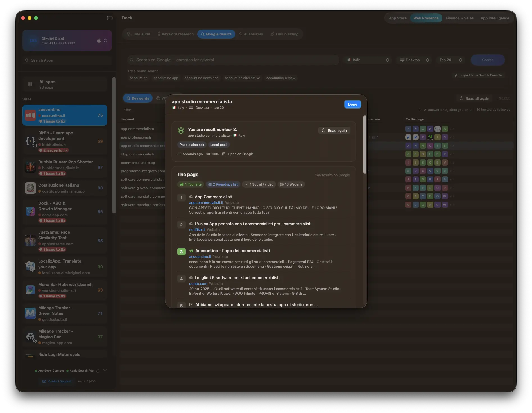Click the house icon beside Accountino result
Screen dimensions: 532x413
[x=191, y=251]
